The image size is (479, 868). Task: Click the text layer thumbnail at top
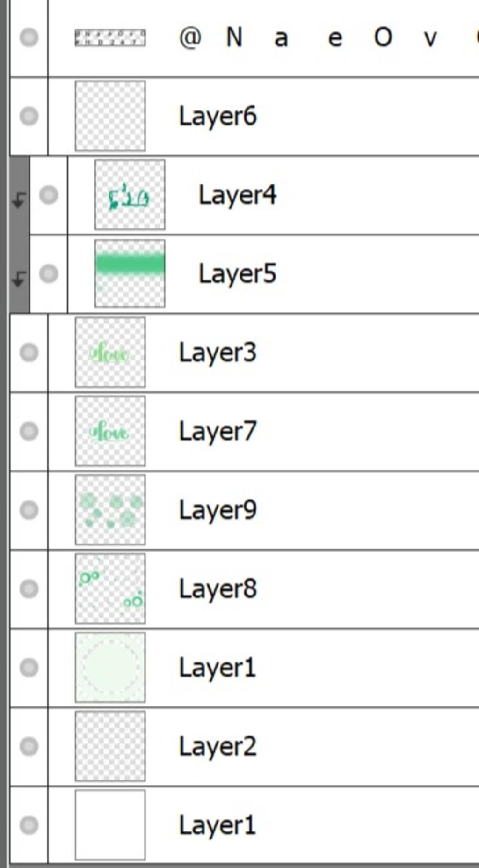[x=110, y=37]
